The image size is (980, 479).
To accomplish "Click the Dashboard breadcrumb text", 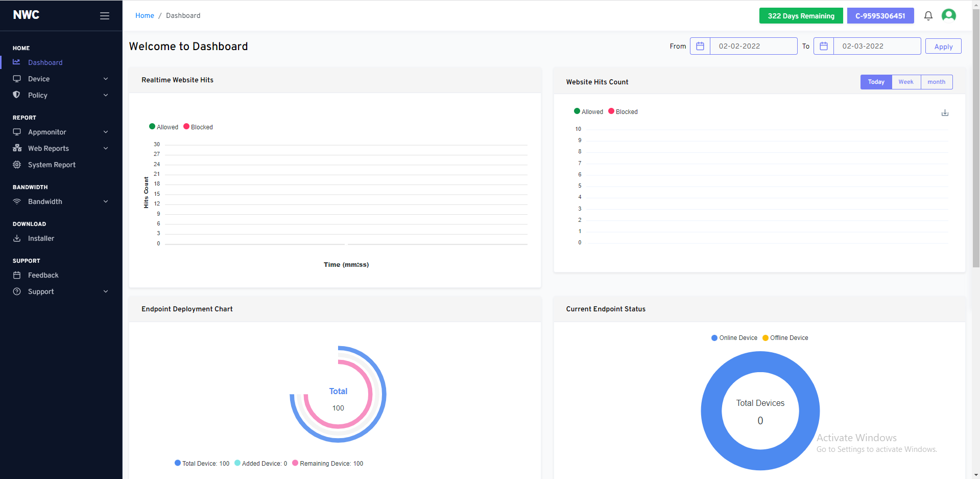I will (x=183, y=15).
